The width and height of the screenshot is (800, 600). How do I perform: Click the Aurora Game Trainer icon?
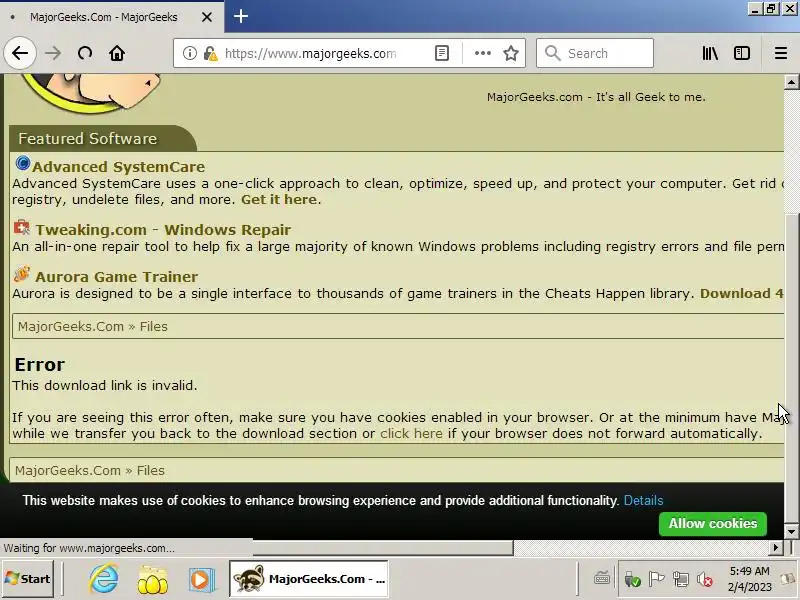coord(21,274)
